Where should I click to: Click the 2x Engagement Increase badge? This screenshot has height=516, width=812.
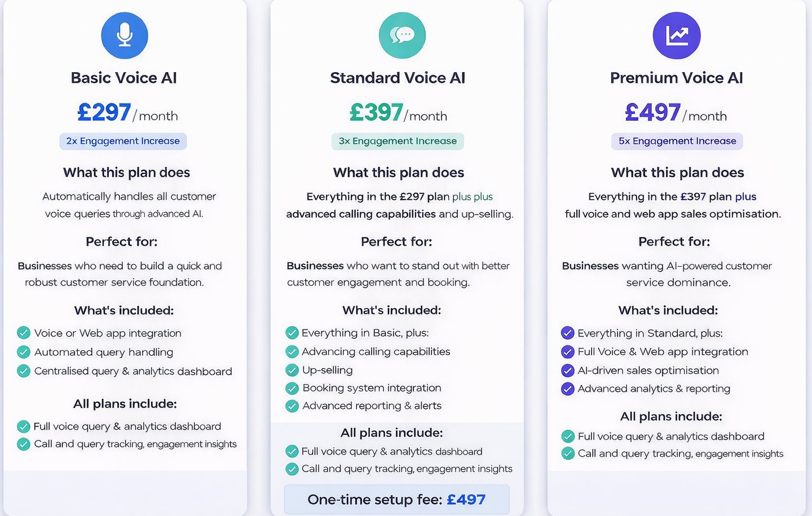[x=123, y=141]
